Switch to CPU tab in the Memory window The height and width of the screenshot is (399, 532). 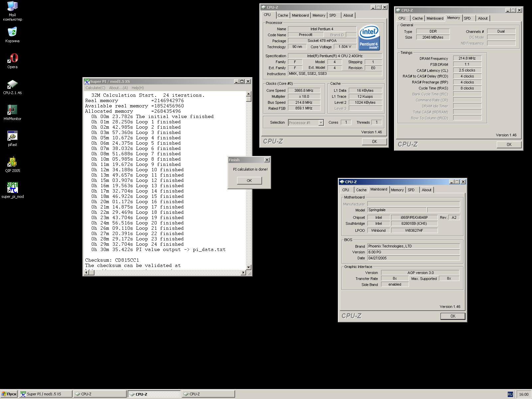point(402,18)
